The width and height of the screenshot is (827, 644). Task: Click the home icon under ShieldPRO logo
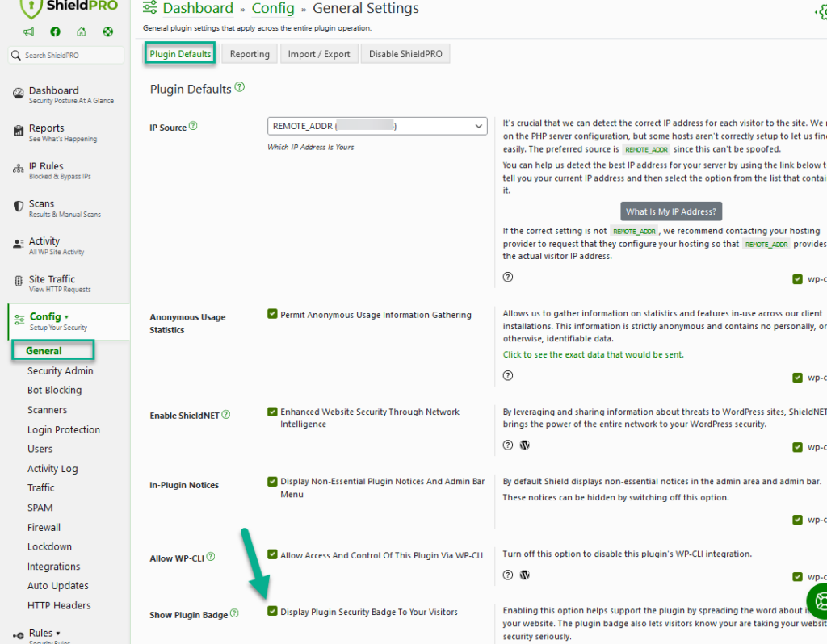click(81, 32)
